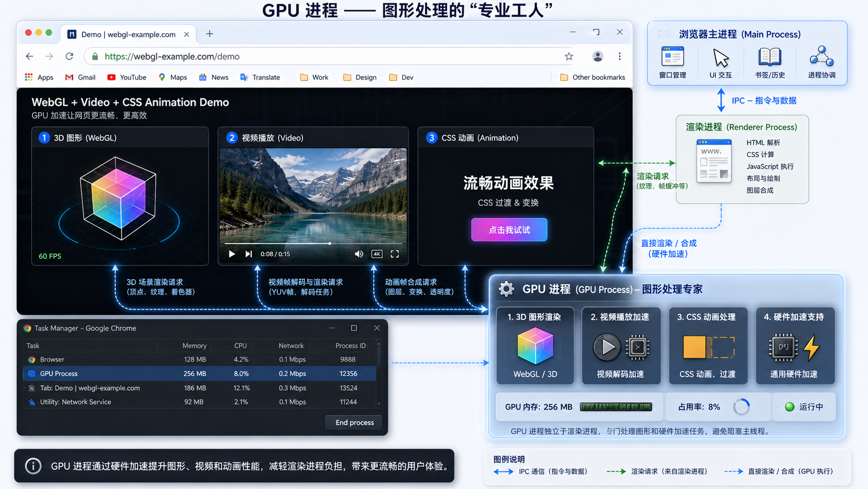Open the Apps bookmark shortcut

39,77
